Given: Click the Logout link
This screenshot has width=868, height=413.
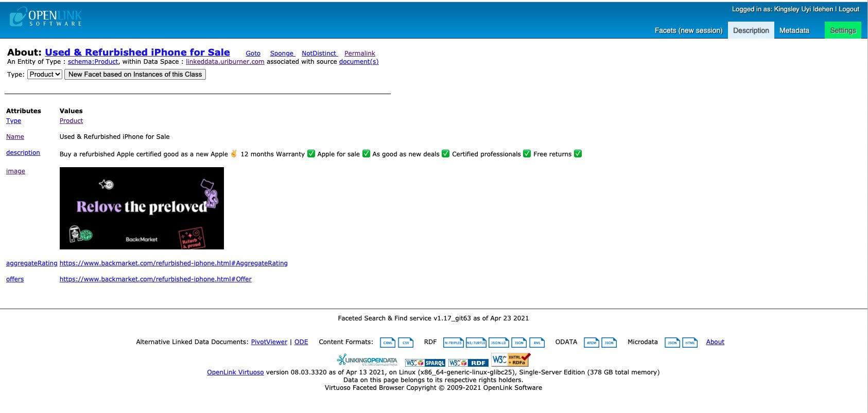Looking at the screenshot, I should [849, 9].
